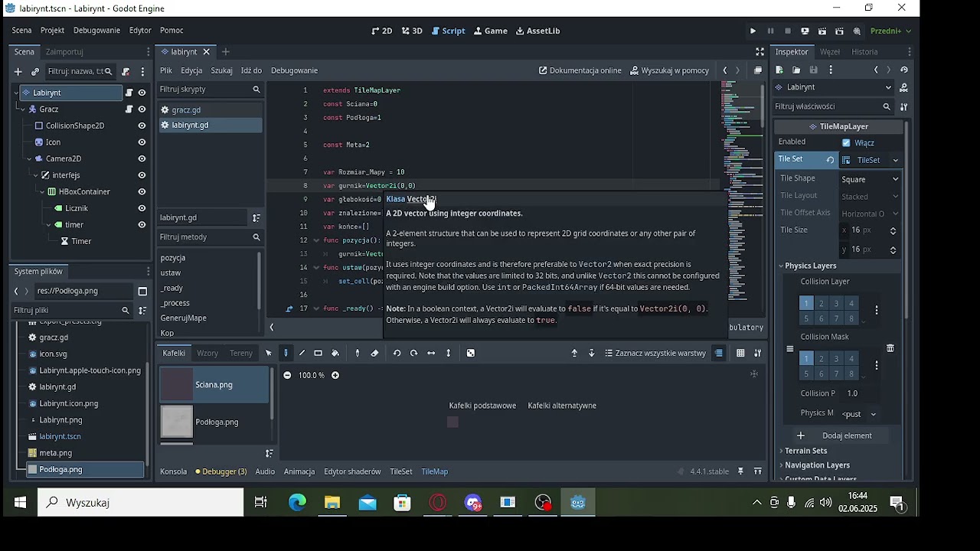Instantiate child scene with chain-link icon
The width and height of the screenshot is (980, 551).
pos(35,72)
